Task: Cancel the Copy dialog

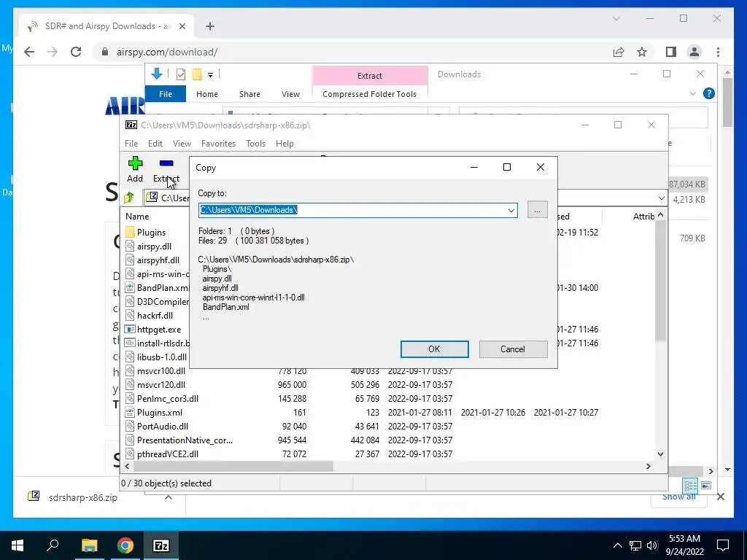Action: point(513,349)
